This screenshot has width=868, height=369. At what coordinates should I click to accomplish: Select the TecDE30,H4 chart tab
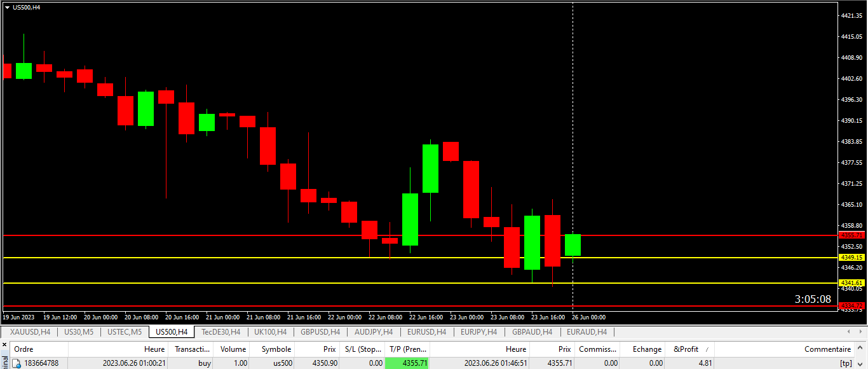220,331
